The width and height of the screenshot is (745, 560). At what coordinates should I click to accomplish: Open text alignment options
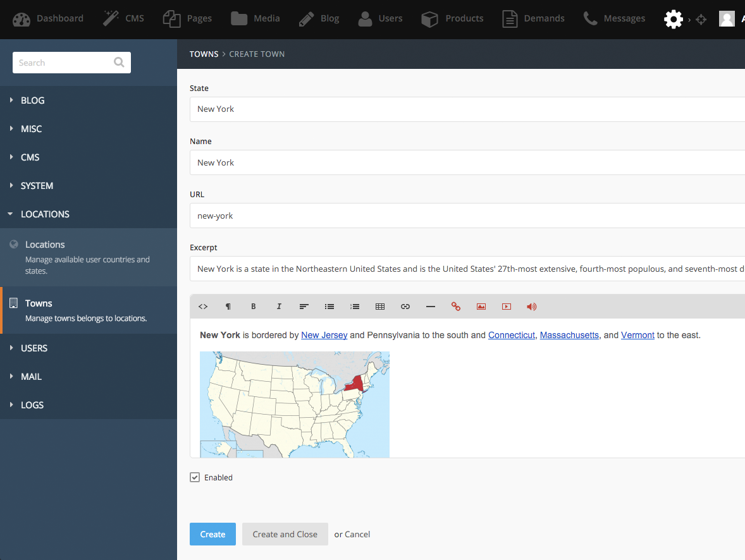304,307
